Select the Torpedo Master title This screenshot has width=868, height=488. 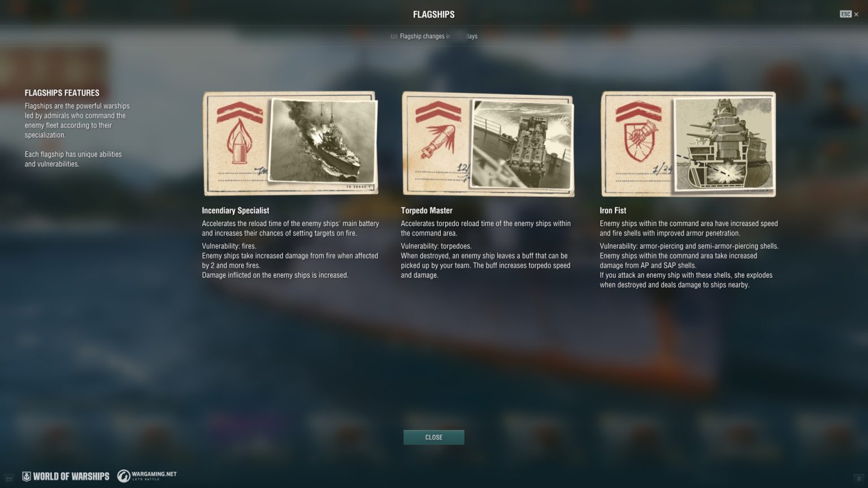point(427,210)
